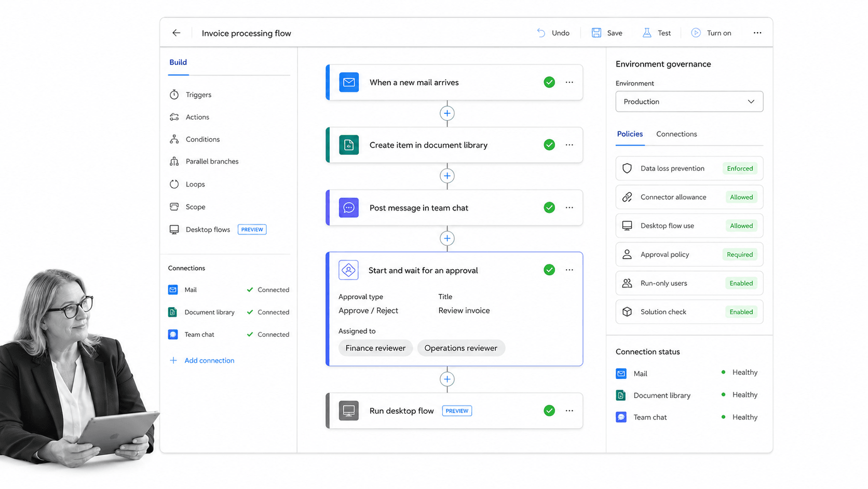Click the PREVIEW badge on 'Run desktop flow'
The width and height of the screenshot is (868, 489).
(x=457, y=411)
